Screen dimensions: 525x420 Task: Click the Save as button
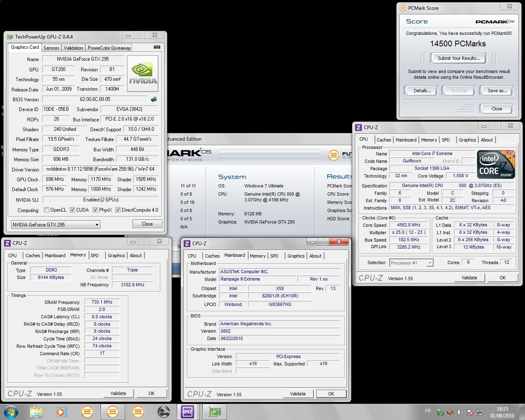click(x=497, y=91)
